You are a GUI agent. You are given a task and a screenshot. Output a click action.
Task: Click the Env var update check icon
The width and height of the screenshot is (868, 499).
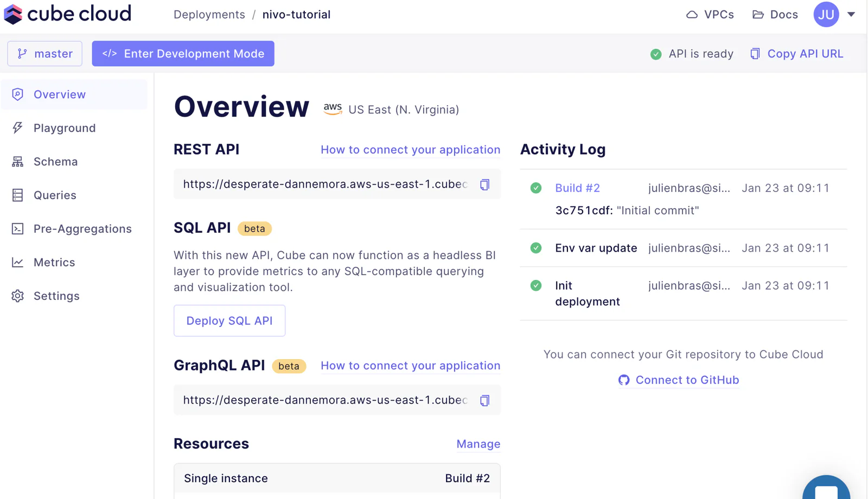(x=536, y=248)
